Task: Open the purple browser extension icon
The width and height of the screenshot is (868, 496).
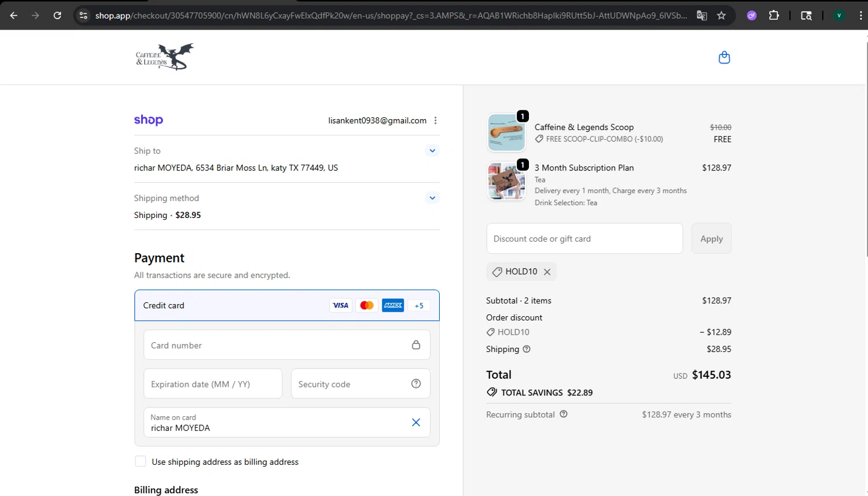Action: click(x=752, y=16)
